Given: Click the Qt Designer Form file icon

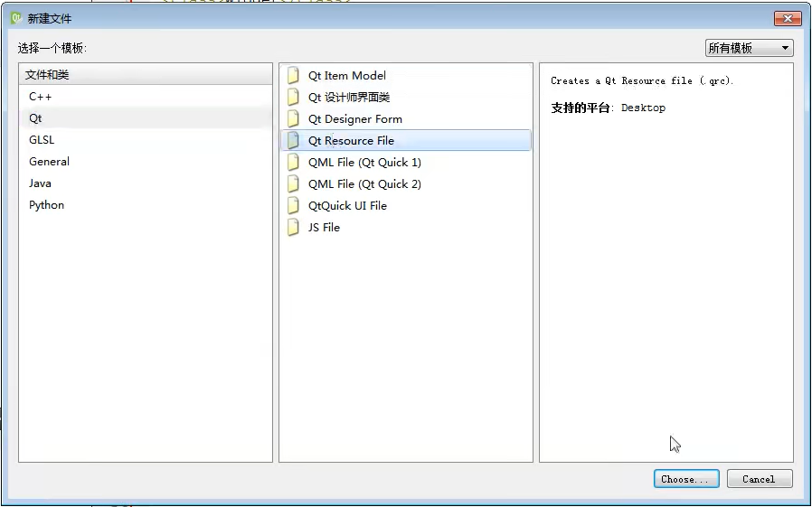Looking at the screenshot, I should (x=293, y=119).
